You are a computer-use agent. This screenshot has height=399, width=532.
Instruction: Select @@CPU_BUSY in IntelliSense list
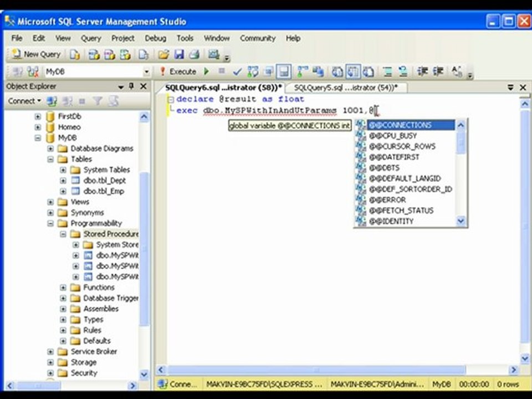click(392, 136)
